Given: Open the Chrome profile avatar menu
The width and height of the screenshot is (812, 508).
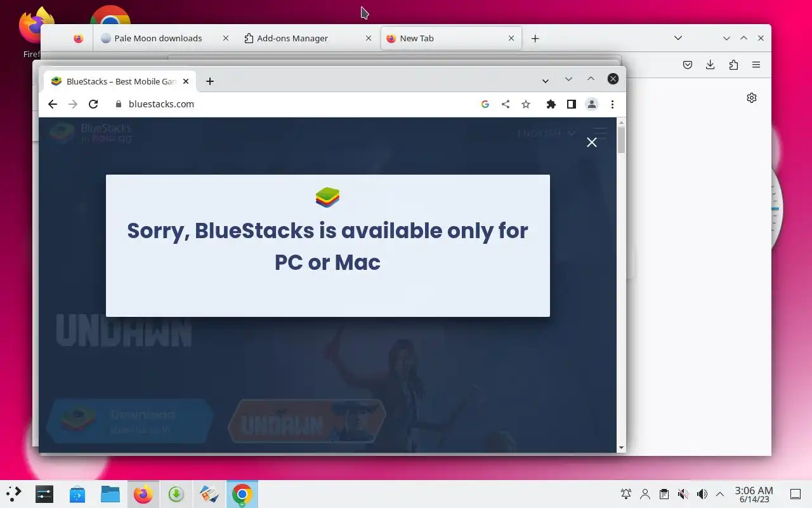Looking at the screenshot, I should coord(592,104).
